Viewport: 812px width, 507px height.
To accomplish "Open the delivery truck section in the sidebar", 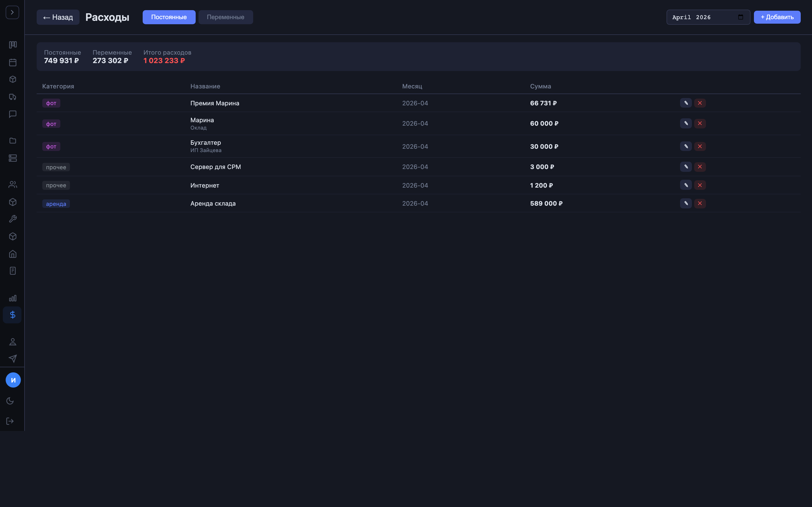I will tap(13, 97).
